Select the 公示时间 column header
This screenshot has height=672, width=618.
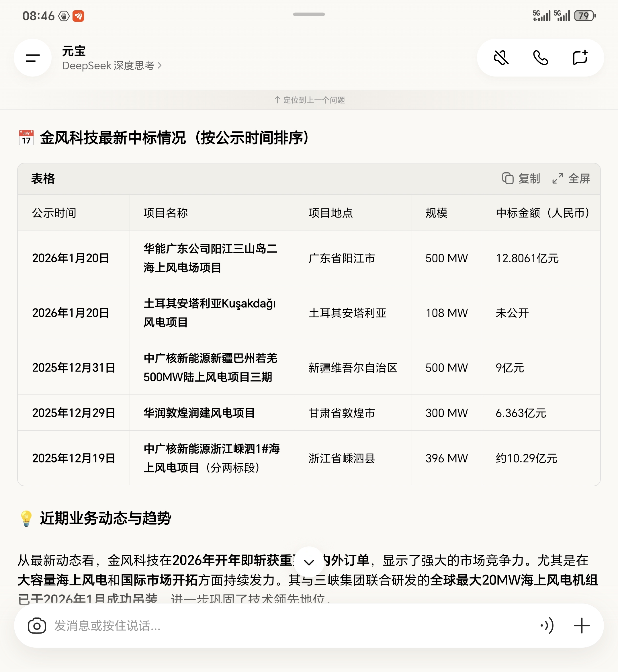(x=54, y=213)
